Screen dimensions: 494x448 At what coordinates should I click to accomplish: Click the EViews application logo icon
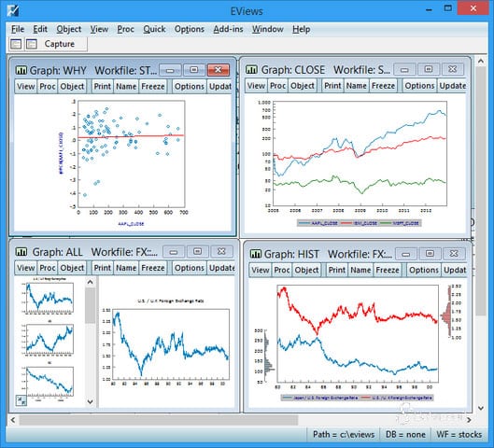[x=12, y=10]
